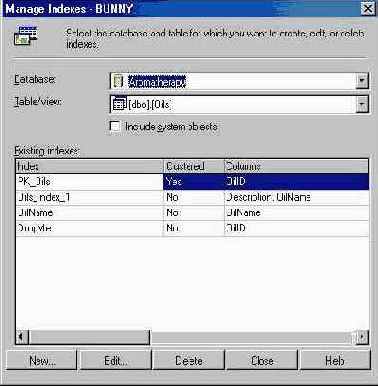Select the Oils_Index_1 index row
Viewport: 378px width, 386px height.
192,198
